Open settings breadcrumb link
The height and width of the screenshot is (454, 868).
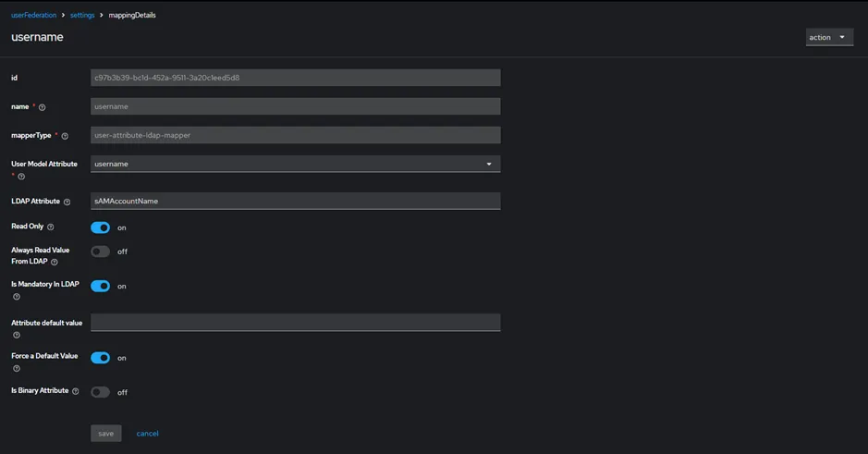[82, 15]
